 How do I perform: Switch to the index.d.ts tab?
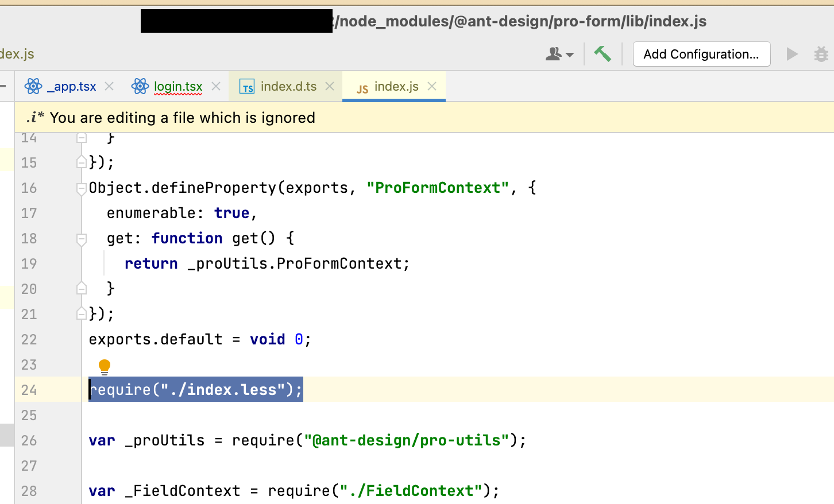[288, 87]
